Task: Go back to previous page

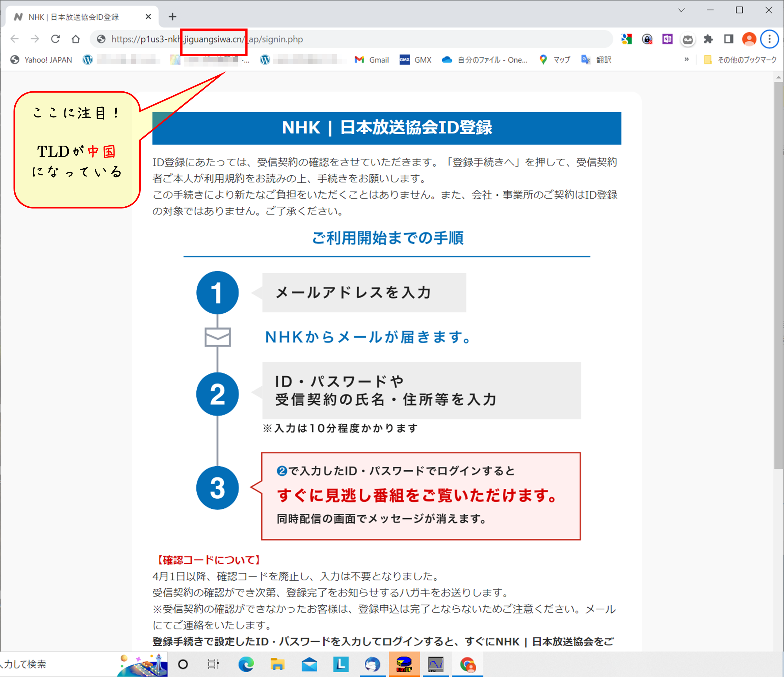Action: 15,39
